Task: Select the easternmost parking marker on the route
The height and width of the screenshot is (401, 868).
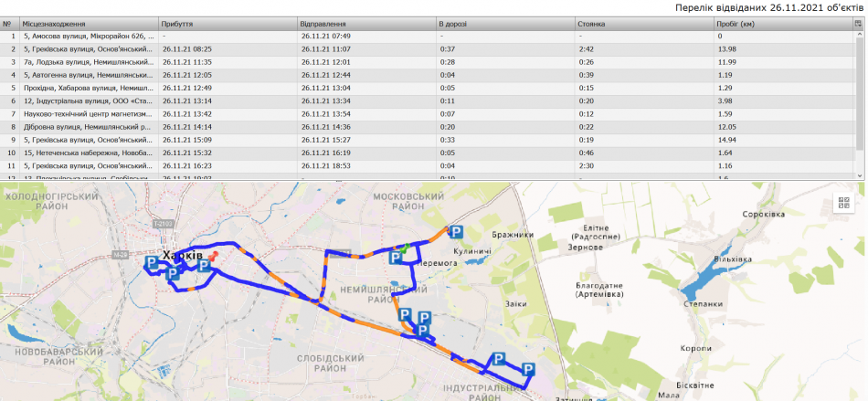Action: click(x=528, y=369)
